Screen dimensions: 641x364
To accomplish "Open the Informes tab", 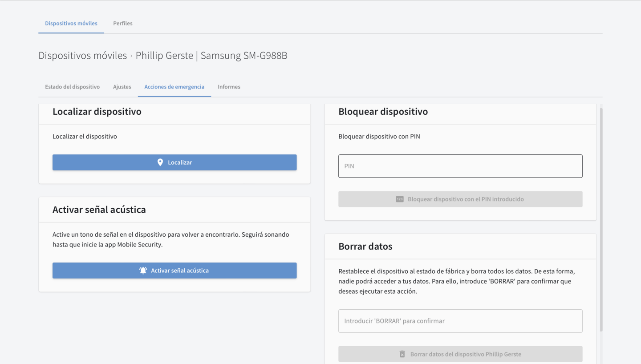I will point(229,87).
